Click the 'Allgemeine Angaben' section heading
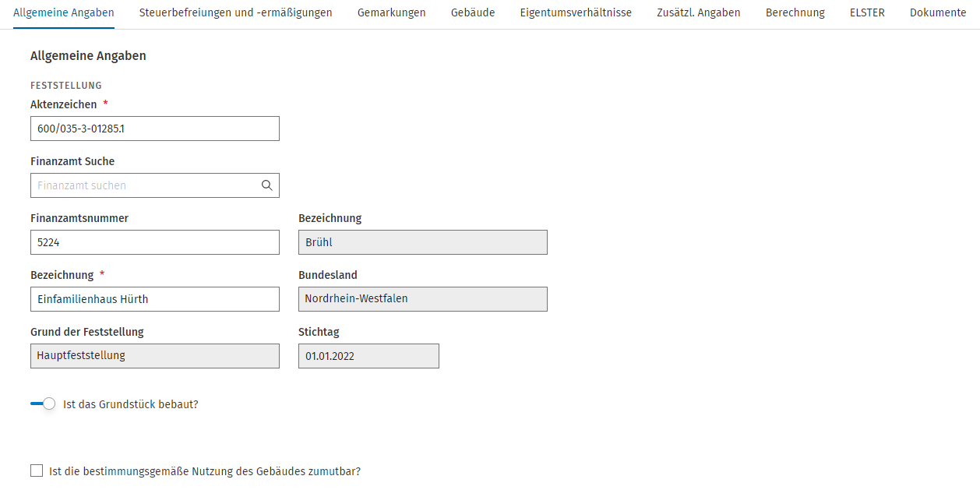The height and width of the screenshot is (497, 980). 88,56
